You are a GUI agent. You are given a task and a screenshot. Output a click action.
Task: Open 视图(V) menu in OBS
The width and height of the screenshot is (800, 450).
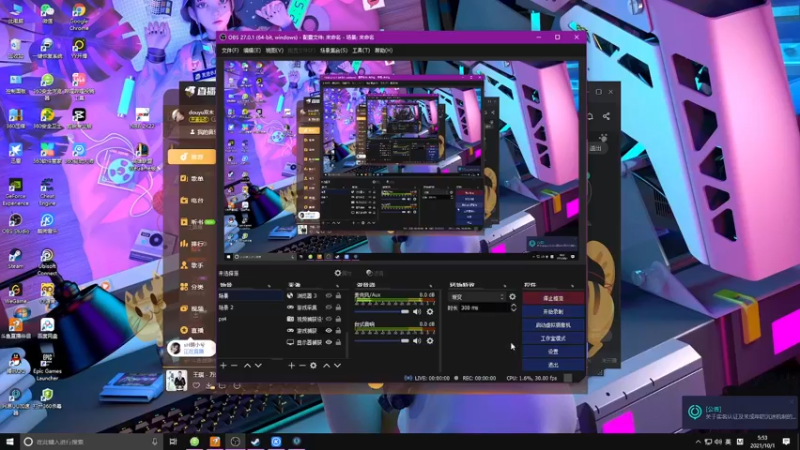point(274,51)
